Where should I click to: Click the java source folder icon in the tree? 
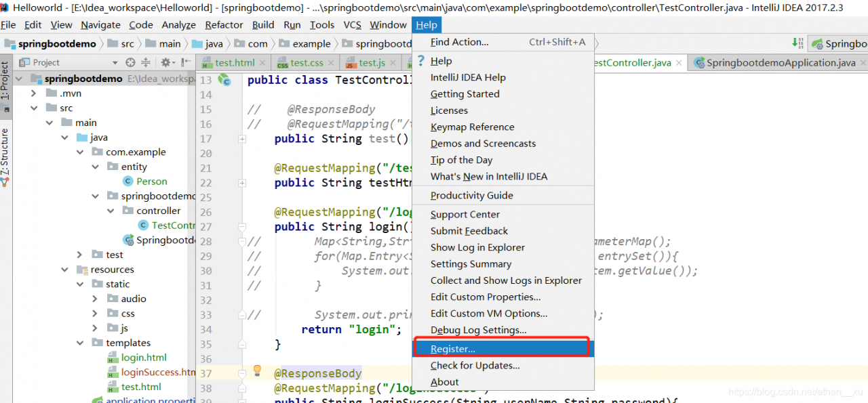[x=82, y=137]
